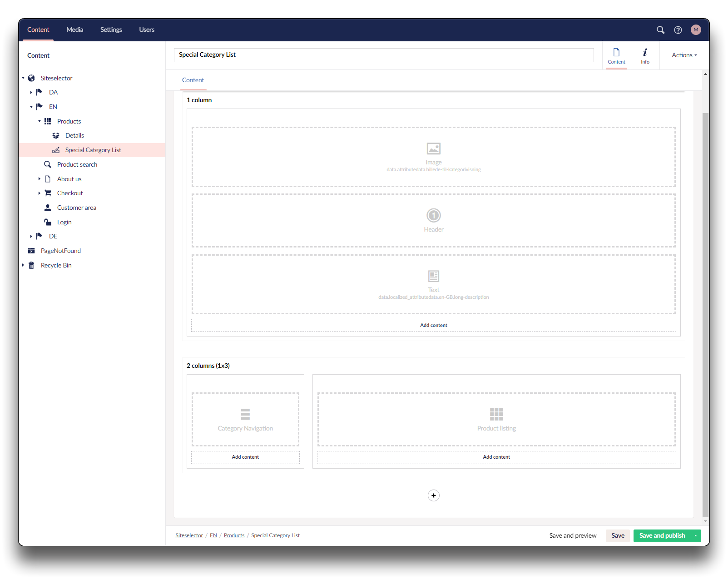Expand the Checkout tree node
728x579 pixels.
(x=40, y=193)
